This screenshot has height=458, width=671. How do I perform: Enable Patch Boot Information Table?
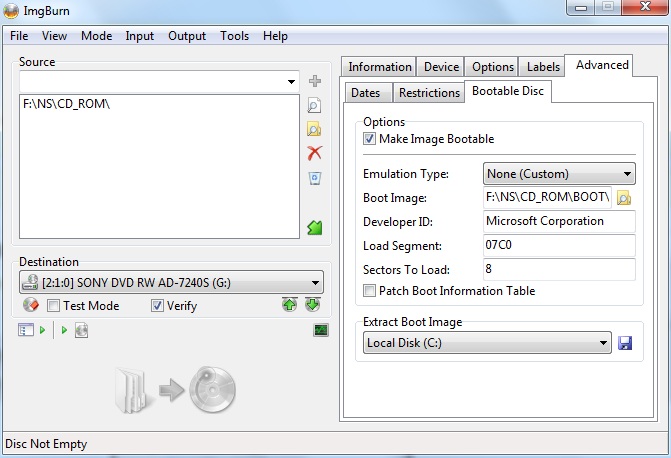pos(369,291)
